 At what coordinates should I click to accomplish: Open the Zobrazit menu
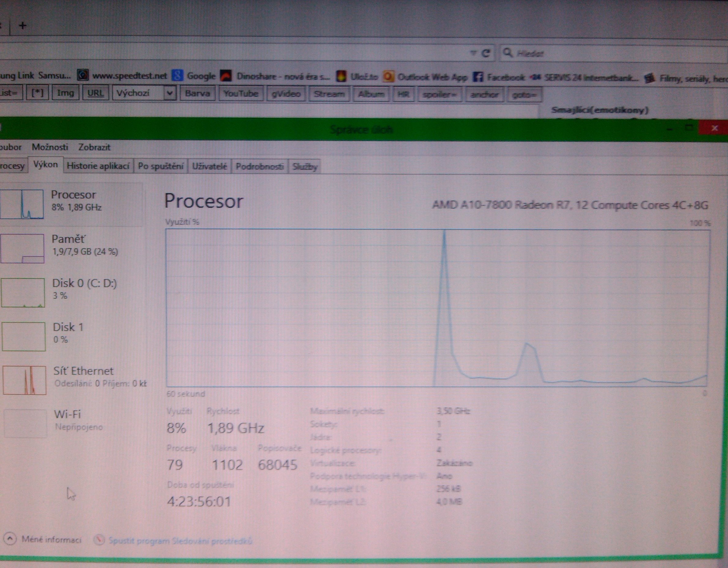pyautogui.click(x=94, y=147)
